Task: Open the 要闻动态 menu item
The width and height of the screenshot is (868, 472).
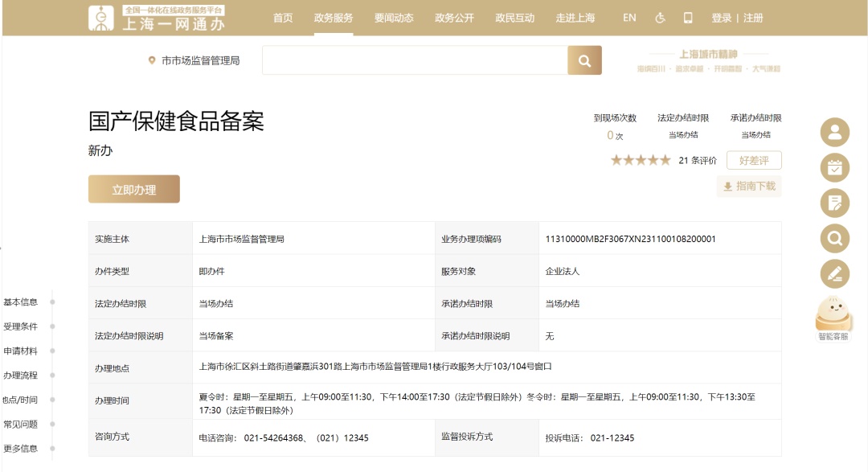Action: pyautogui.click(x=394, y=18)
